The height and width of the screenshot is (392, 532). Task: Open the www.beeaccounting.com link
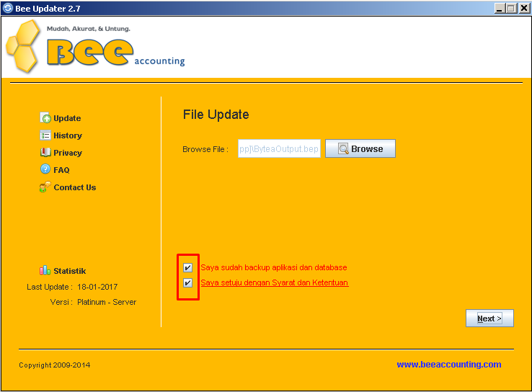(449, 365)
